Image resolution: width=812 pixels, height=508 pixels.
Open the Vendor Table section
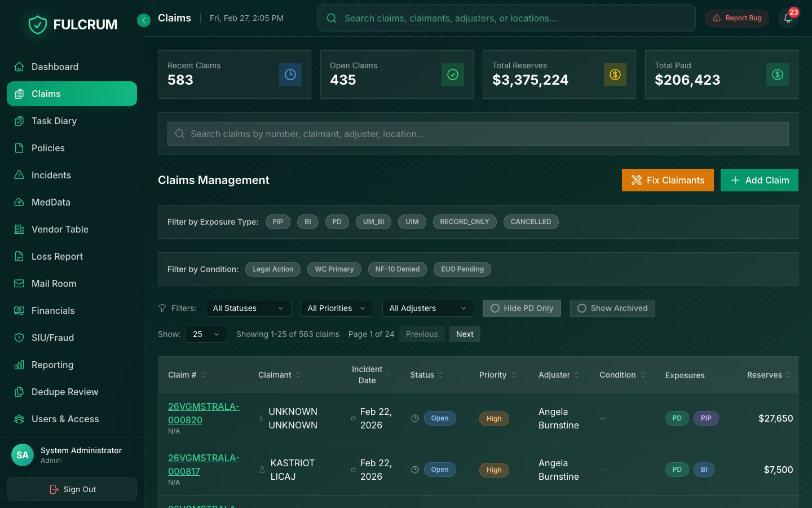point(59,229)
